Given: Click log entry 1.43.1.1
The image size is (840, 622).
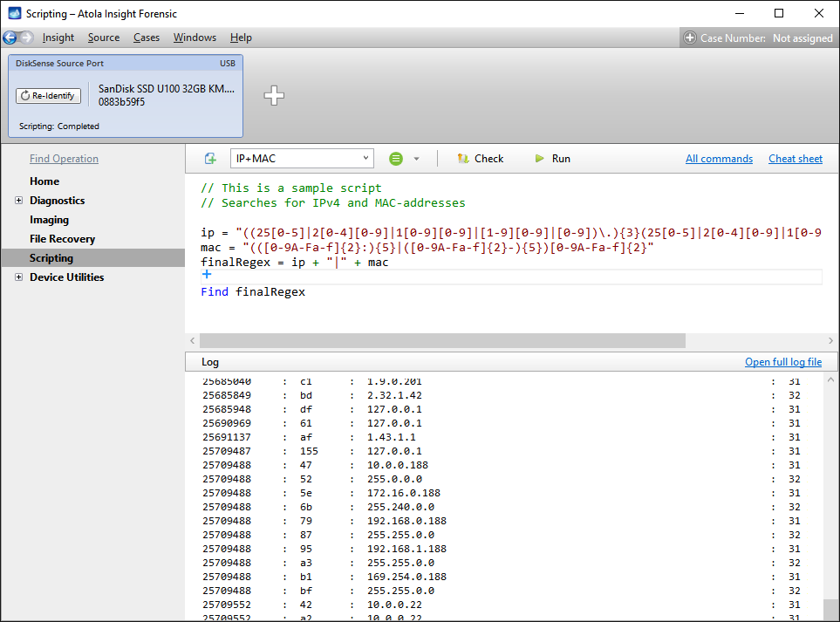Looking at the screenshot, I should coord(391,437).
